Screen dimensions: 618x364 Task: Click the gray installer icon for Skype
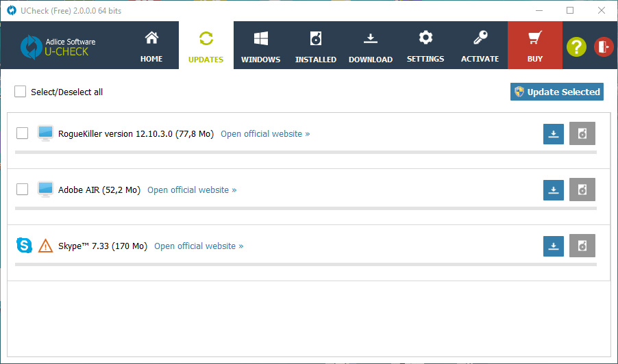point(582,246)
